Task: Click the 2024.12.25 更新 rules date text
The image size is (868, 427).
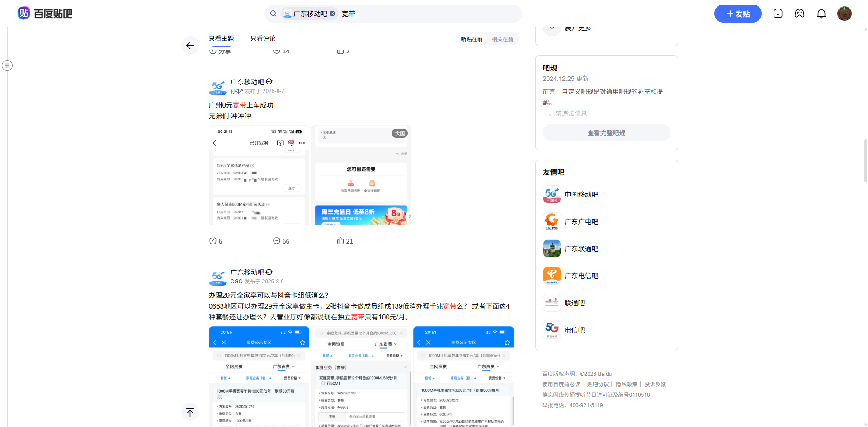Action: tap(566, 79)
